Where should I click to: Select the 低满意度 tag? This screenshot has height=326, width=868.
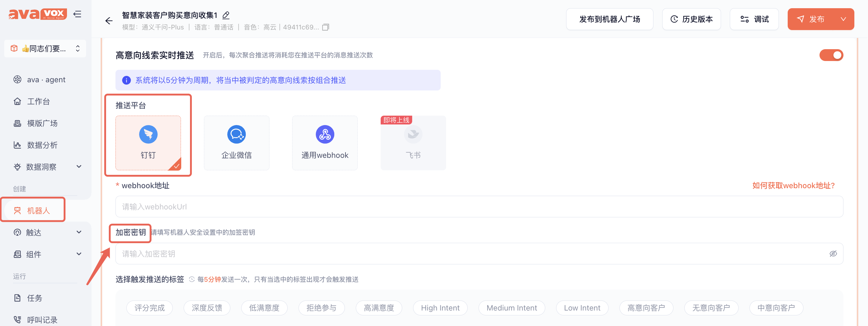coord(264,308)
